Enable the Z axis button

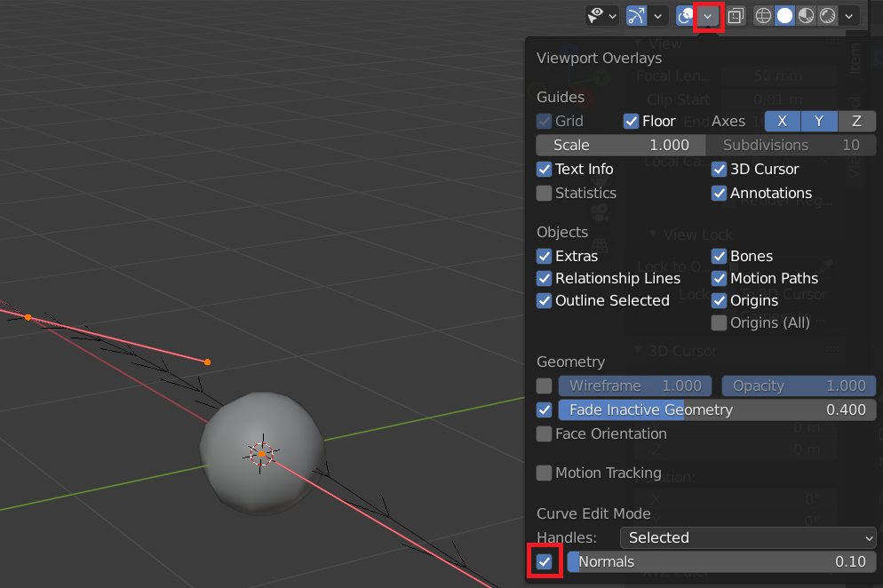pos(856,121)
